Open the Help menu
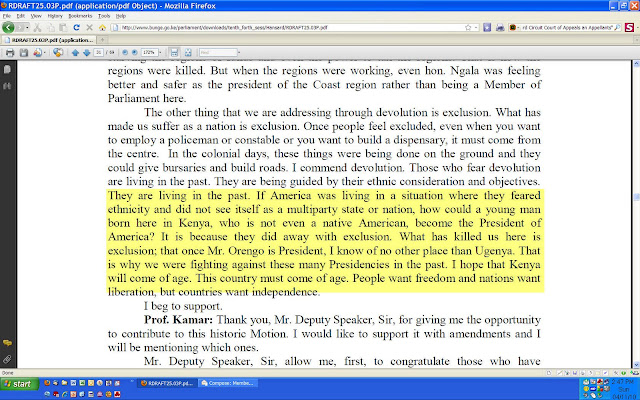 point(121,16)
